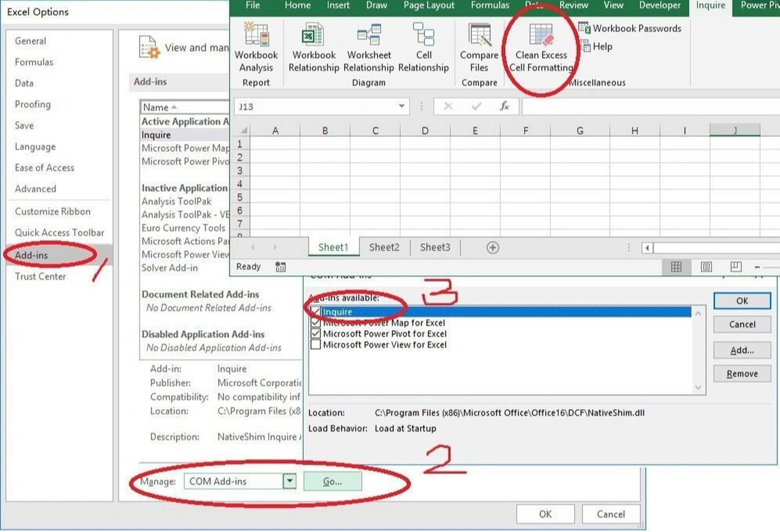Uncheck Inquire in COM Add-ins list
This screenshot has width=780, height=532.
315,311
